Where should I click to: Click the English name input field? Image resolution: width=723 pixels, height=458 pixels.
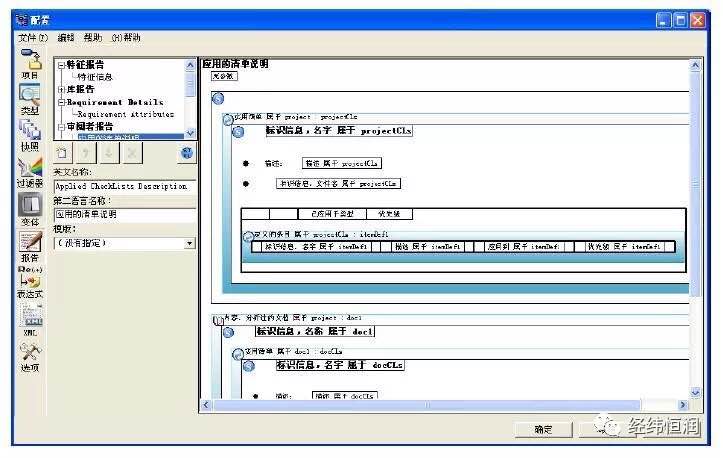125,186
